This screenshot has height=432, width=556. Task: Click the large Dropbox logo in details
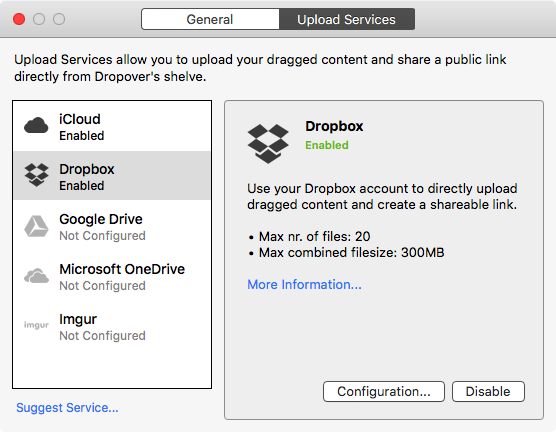pyautogui.click(x=268, y=144)
